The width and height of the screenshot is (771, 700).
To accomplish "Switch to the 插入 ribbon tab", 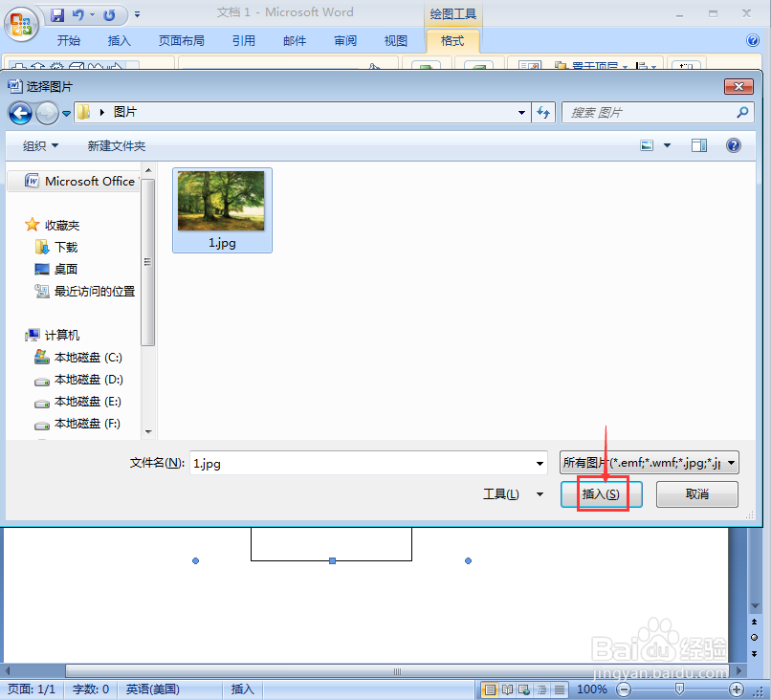I will point(119,40).
